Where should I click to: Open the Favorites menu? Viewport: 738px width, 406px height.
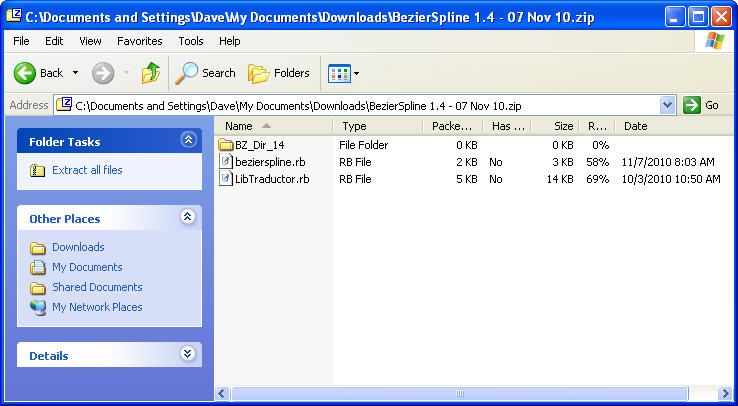pyautogui.click(x=139, y=41)
